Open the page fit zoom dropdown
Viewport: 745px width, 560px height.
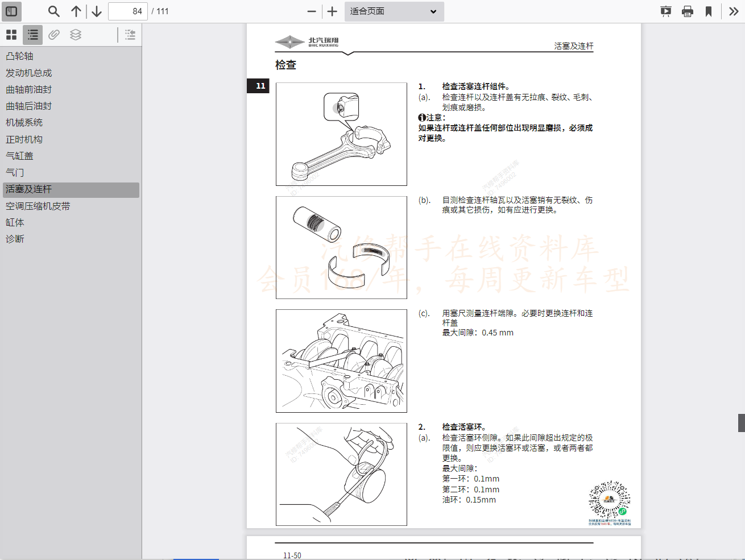(394, 11)
